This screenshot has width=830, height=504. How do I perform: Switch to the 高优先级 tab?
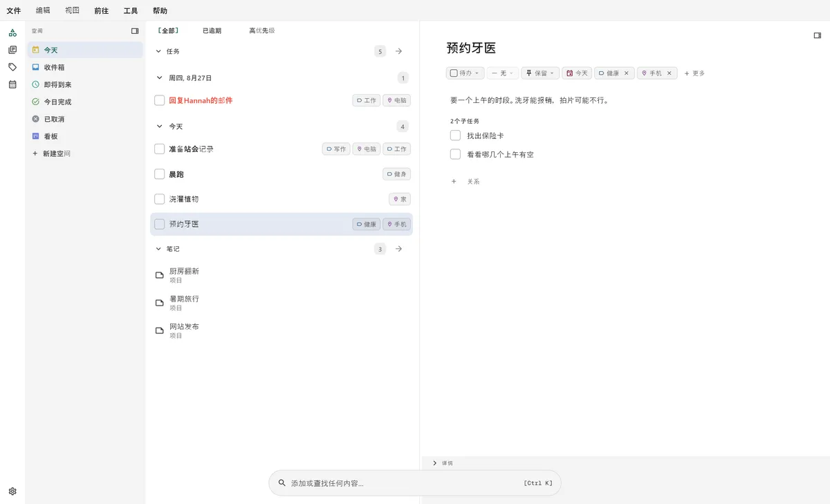click(262, 31)
